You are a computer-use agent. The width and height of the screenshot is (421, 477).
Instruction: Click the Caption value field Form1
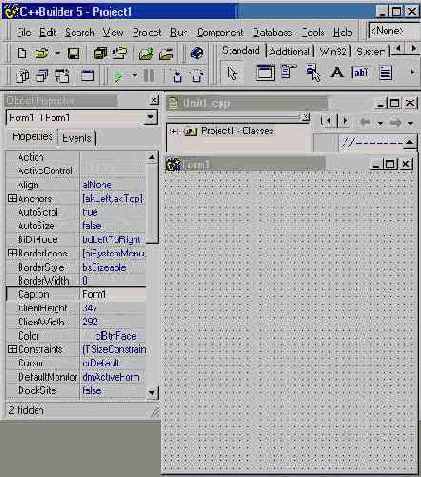click(x=113, y=294)
